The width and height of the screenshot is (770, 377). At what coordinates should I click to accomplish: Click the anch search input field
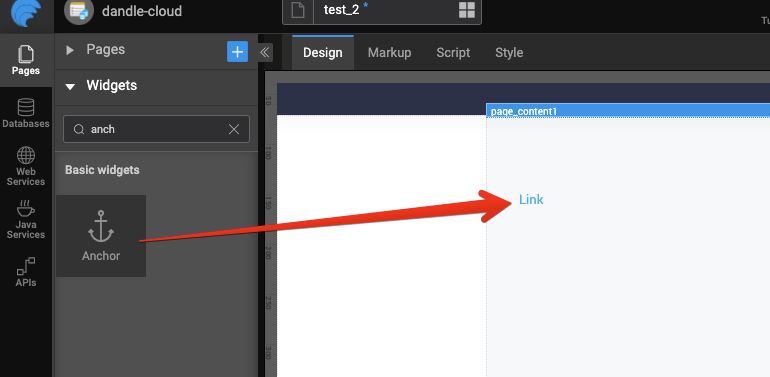[x=156, y=129]
